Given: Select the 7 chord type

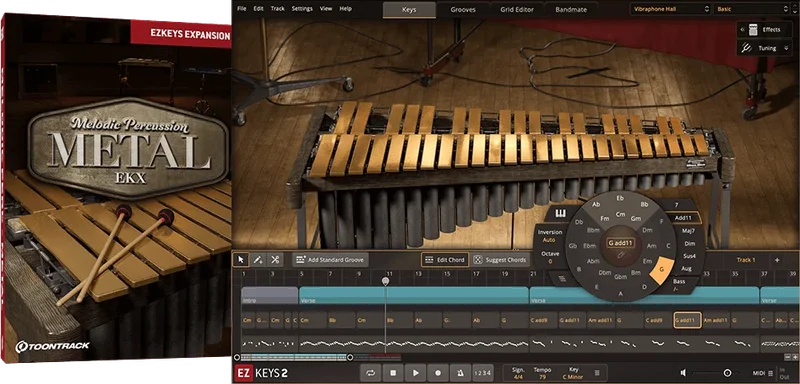Looking at the screenshot, I should 676,204.
